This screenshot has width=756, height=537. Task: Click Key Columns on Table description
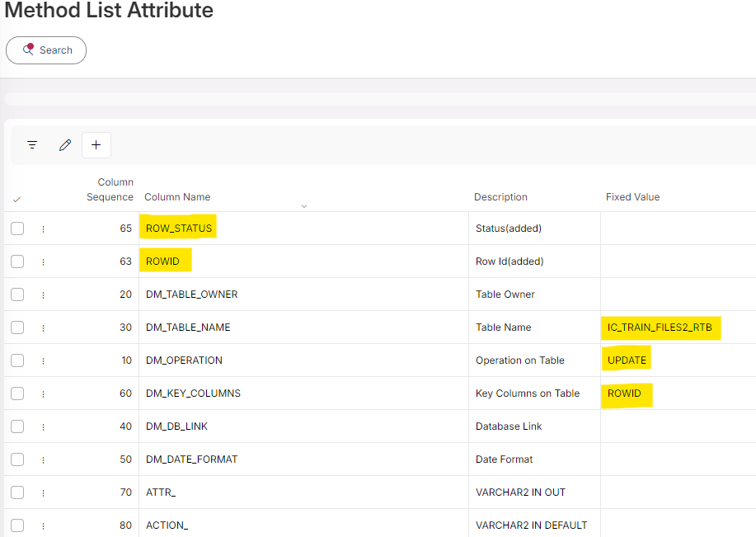[535, 393]
